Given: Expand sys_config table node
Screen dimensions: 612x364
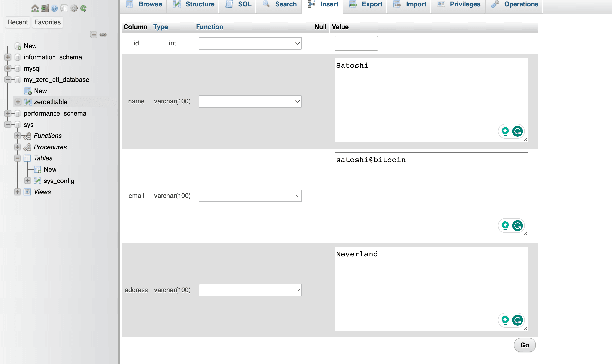Looking at the screenshot, I should [27, 181].
